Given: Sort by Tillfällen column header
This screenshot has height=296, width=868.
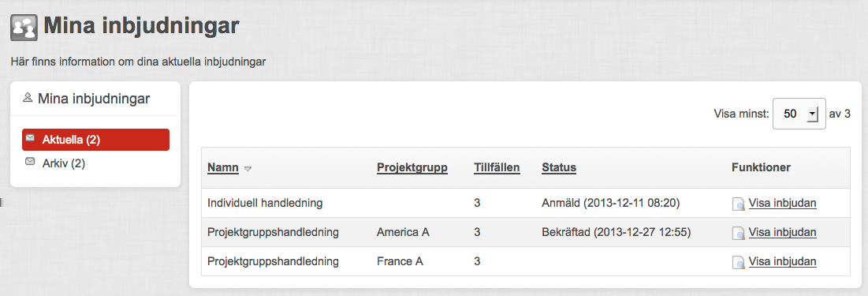Looking at the screenshot, I should click(497, 167).
